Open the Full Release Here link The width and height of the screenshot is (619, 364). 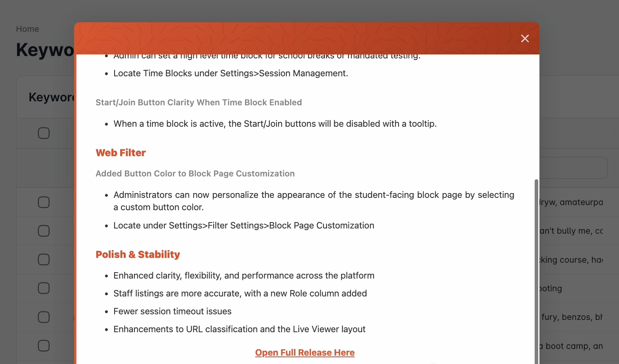point(305,352)
